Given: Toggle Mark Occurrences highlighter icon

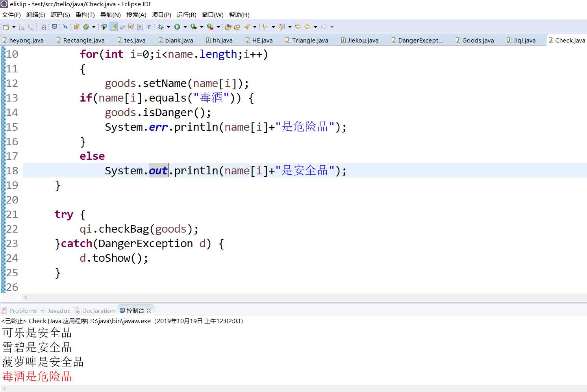Looking at the screenshot, I should tap(113, 27).
